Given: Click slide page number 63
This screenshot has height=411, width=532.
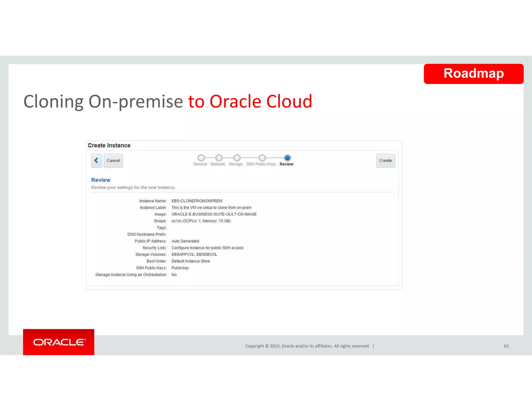Looking at the screenshot, I should tap(506, 346).
